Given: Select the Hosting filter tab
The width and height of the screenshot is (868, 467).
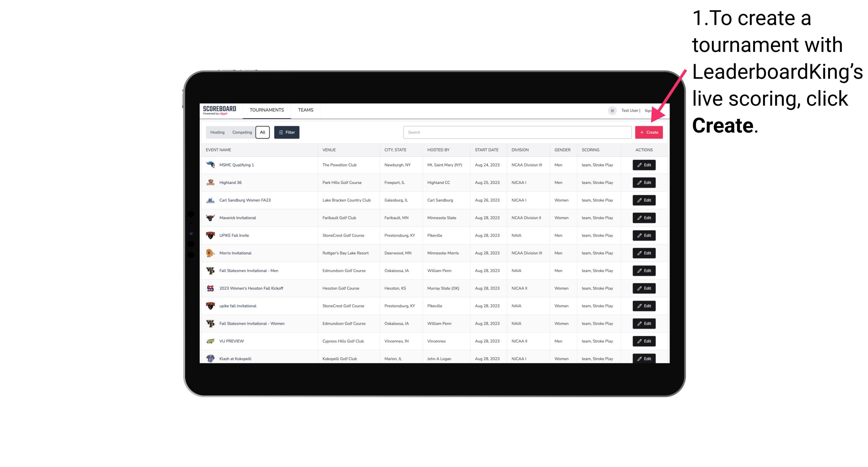Looking at the screenshot, I should click(217, 132).
